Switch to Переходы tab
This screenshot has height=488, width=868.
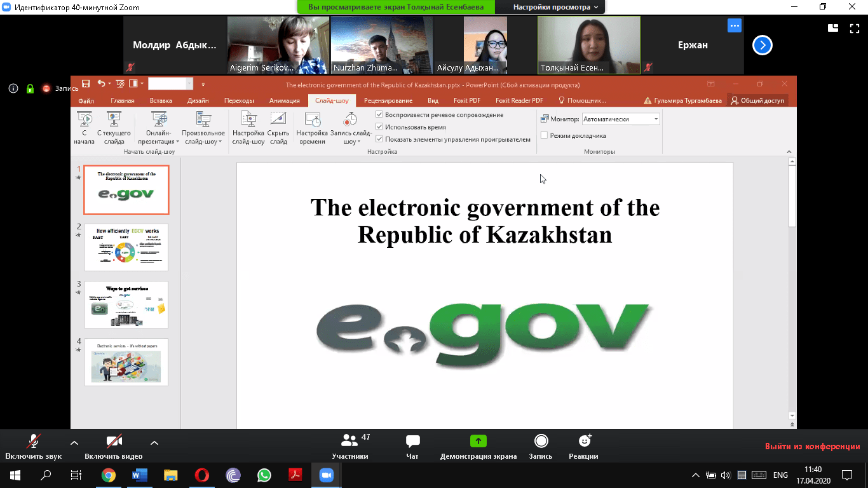[239, 100]
